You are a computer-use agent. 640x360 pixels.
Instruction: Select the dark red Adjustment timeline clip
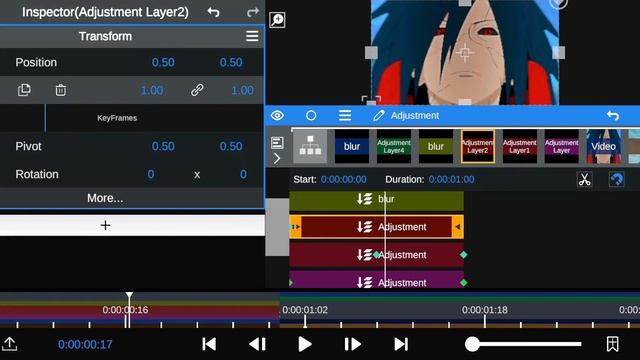coord(376,255)
